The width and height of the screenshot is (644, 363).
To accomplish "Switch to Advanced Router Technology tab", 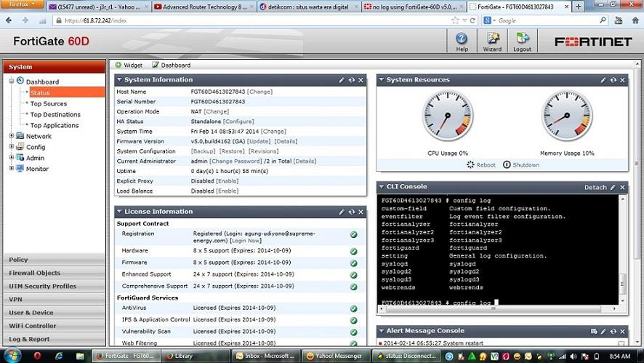I will tap(204, 7).
